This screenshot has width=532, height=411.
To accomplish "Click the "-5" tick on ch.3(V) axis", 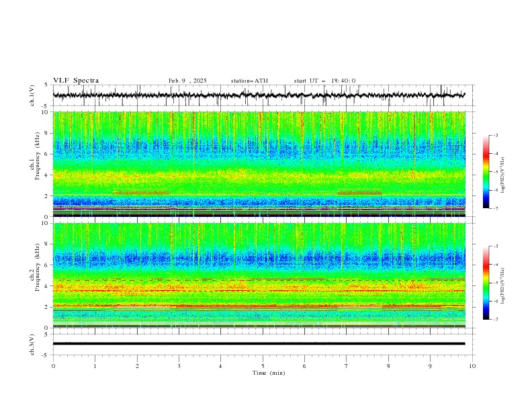I will pyautogui.click(x=46, y=355).
